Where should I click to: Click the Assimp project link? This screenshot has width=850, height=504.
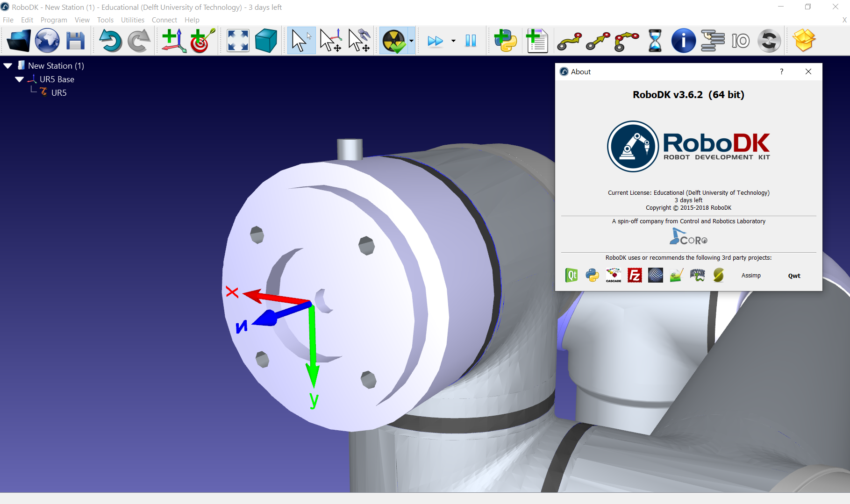pos(751,276)
